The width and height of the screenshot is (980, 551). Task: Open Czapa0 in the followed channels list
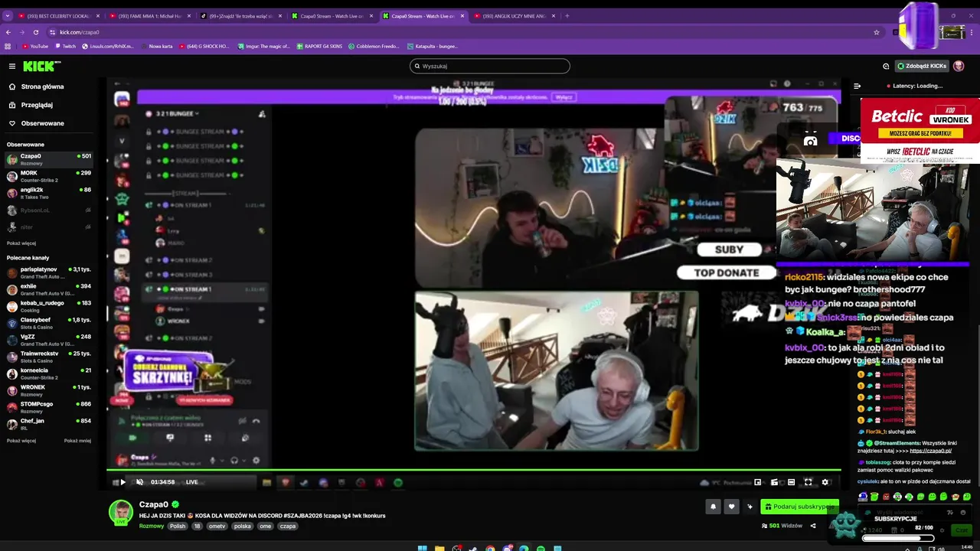[x=49, y=159]
